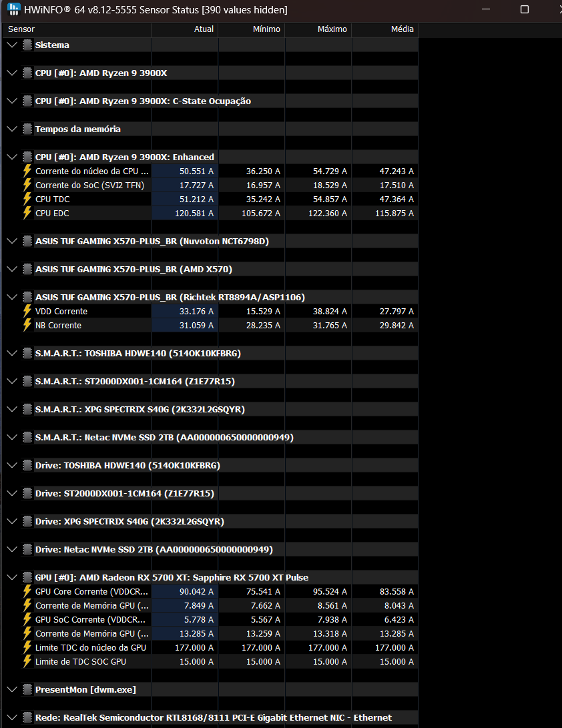The height and width of the screenshot is (728, 562).
Task: Click lightning icon for Limite de TDC SOC GPU
Action: (27, 662)
